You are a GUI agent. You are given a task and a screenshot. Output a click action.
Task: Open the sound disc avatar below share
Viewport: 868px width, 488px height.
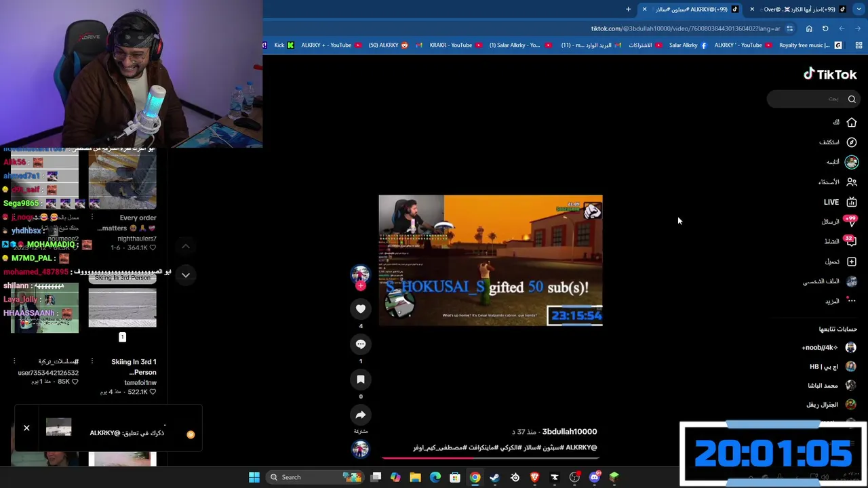pyautogui.click(x=361, y=449)
